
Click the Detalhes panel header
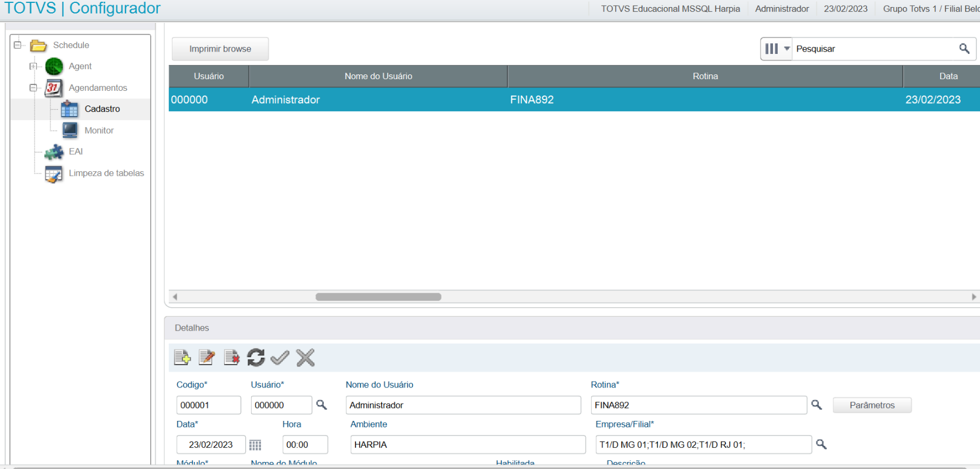[x=572, y=328]
